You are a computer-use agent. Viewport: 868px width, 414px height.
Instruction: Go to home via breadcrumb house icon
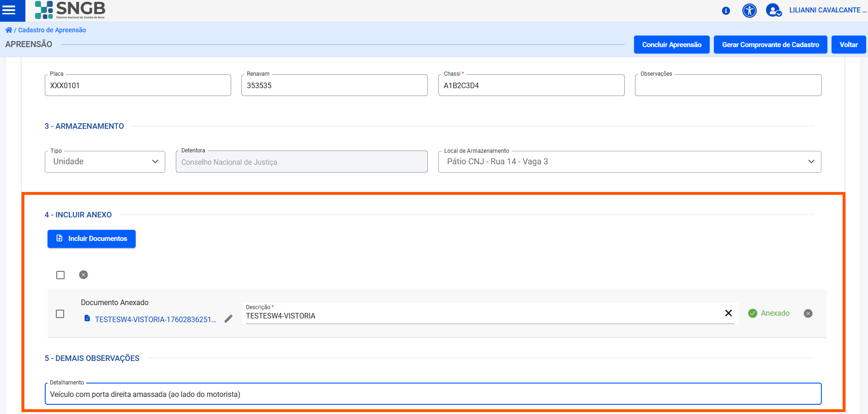coord(9,30)
